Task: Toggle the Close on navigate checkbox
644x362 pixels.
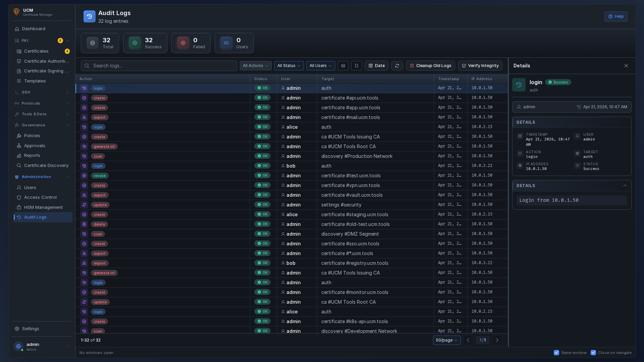Action: pos(593,353)
